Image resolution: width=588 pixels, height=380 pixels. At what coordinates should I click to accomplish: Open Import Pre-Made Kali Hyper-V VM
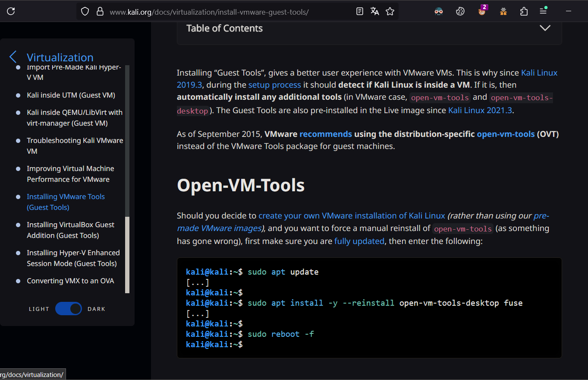pyautogui.click(x=74, y=72)
